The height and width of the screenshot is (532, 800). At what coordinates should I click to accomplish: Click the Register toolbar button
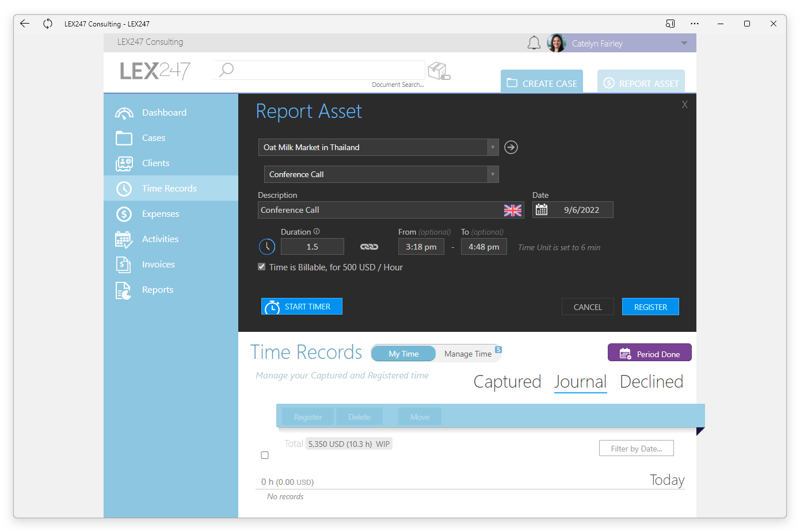[x=308, y=417]
